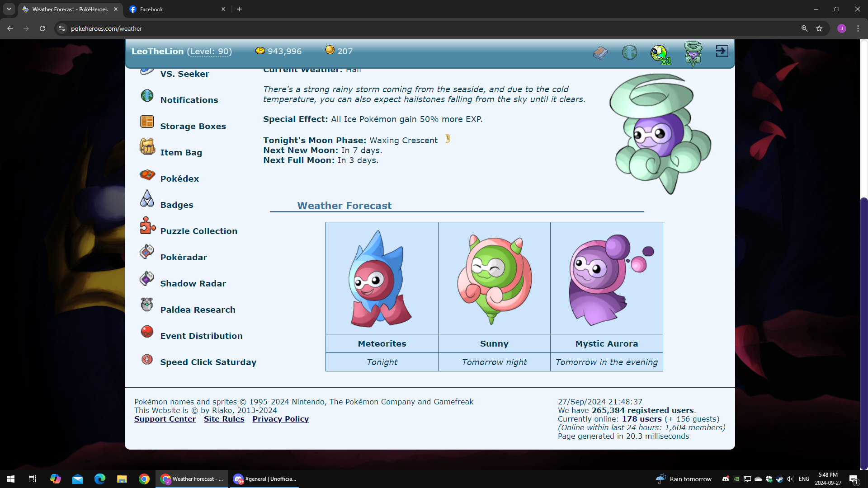The image size is (868, 488).
Task: Click the globe notifications icon in header bar
Action: pos(629,52)
